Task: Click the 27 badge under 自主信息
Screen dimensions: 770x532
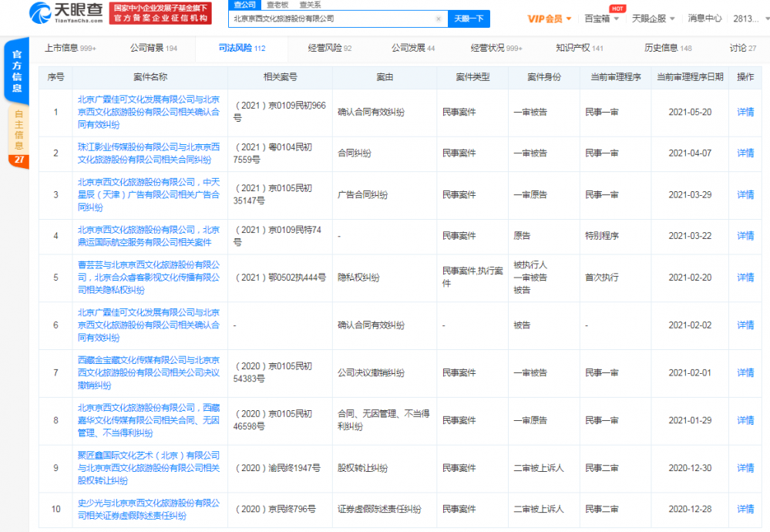Action: click(x=19, y=160)
